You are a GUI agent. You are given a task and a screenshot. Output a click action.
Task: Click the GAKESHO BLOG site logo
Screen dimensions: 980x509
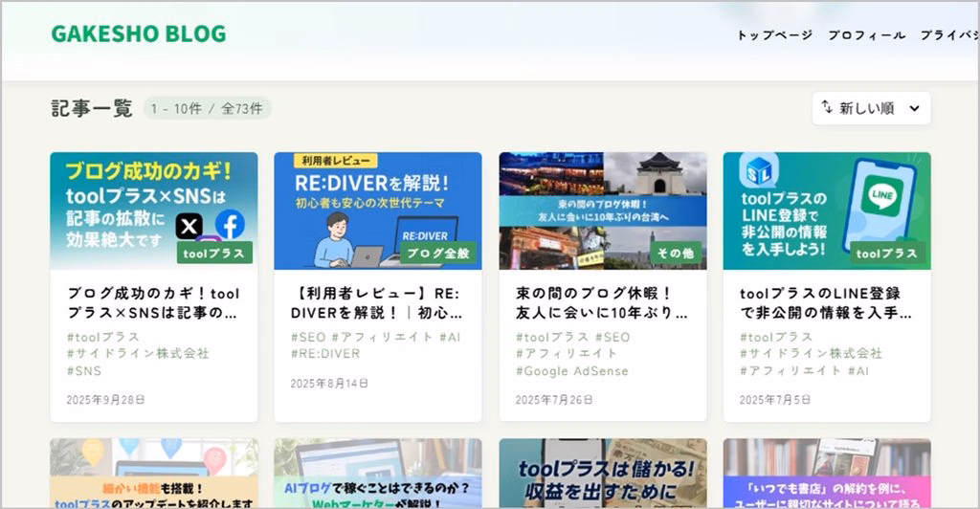point(138,33)
